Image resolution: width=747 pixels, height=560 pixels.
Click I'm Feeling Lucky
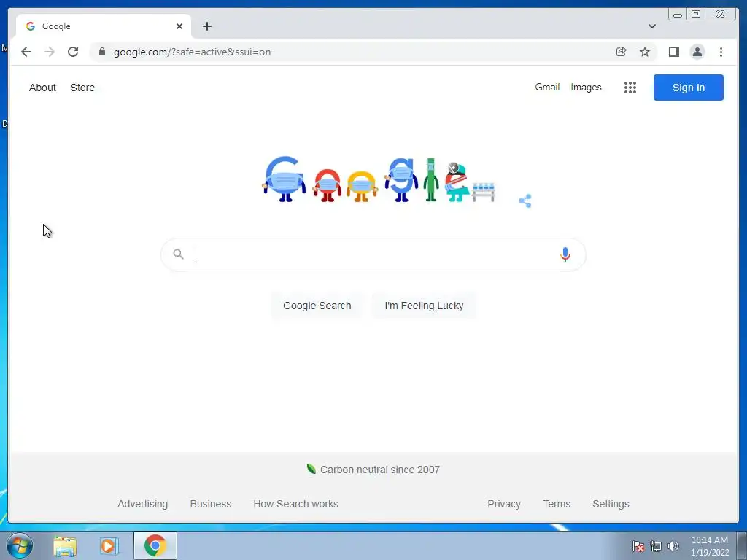[x=424, y=306]
